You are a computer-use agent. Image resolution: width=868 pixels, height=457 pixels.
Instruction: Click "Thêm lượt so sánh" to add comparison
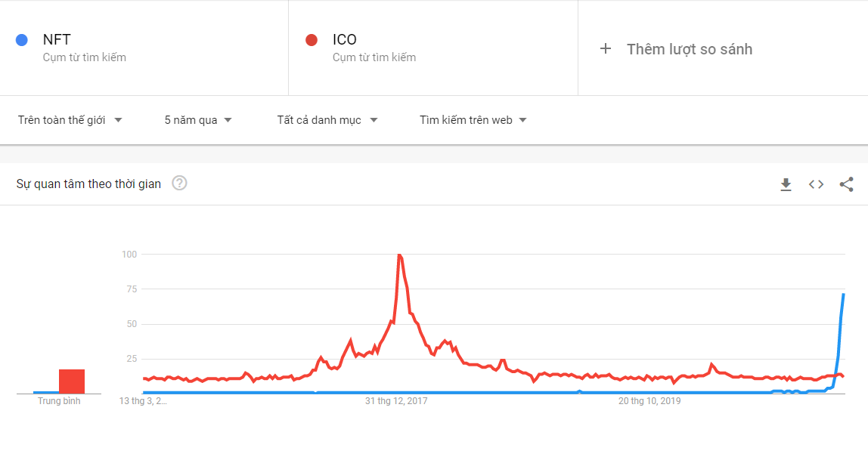pyautogui.click(x=689, y=49)
